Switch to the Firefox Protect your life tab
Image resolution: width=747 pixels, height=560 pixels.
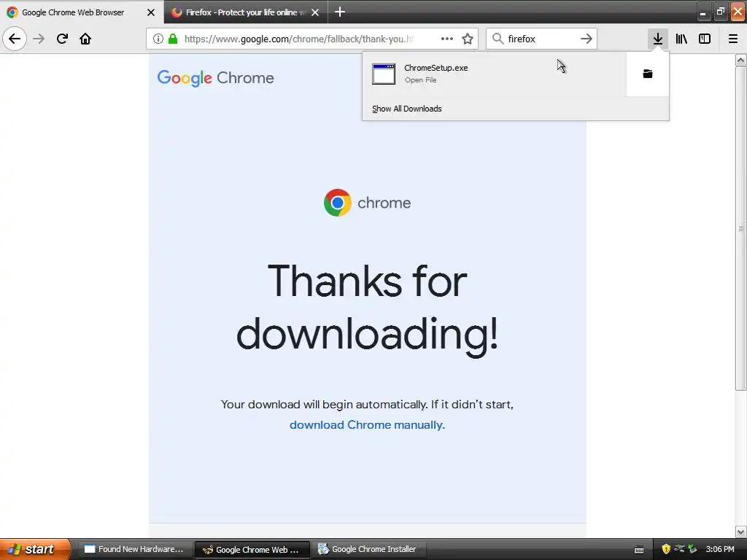(x=246, y=12)
